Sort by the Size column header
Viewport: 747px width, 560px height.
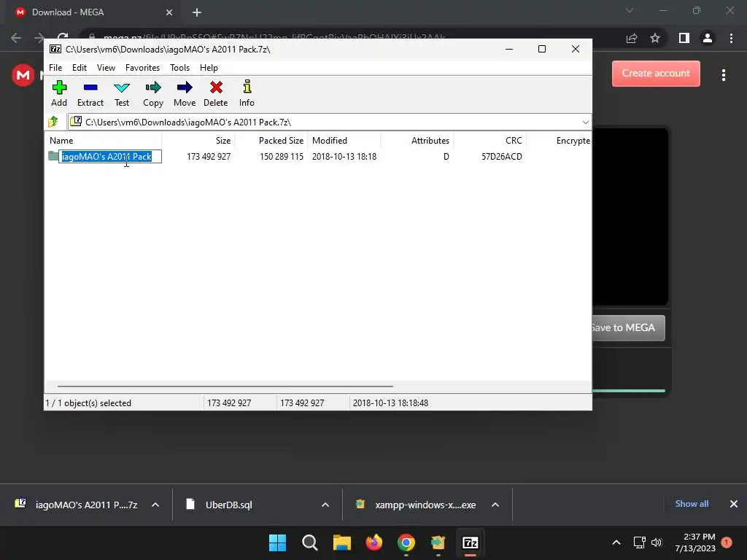pyautogui.click(x=198, y=141)
